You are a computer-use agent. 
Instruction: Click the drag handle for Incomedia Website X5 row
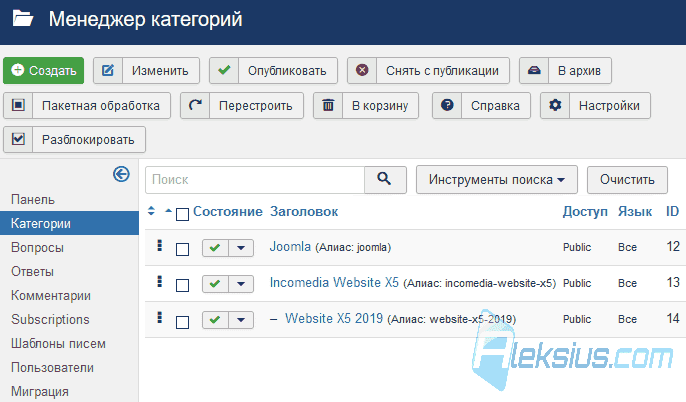(x=160, y=281)
